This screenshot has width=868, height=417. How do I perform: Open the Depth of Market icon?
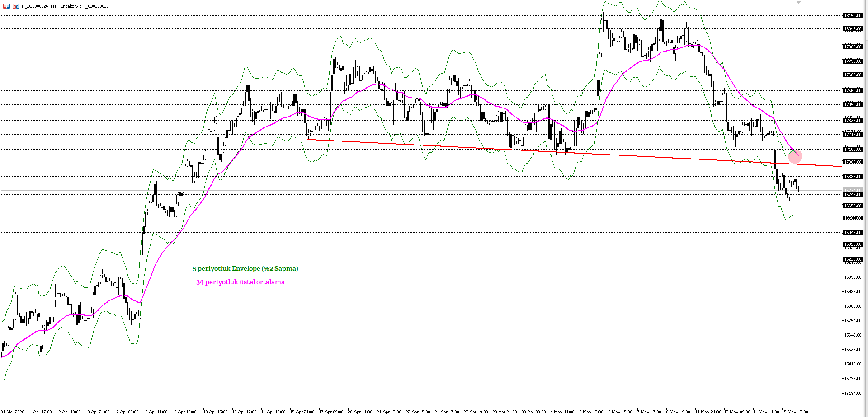6,6
